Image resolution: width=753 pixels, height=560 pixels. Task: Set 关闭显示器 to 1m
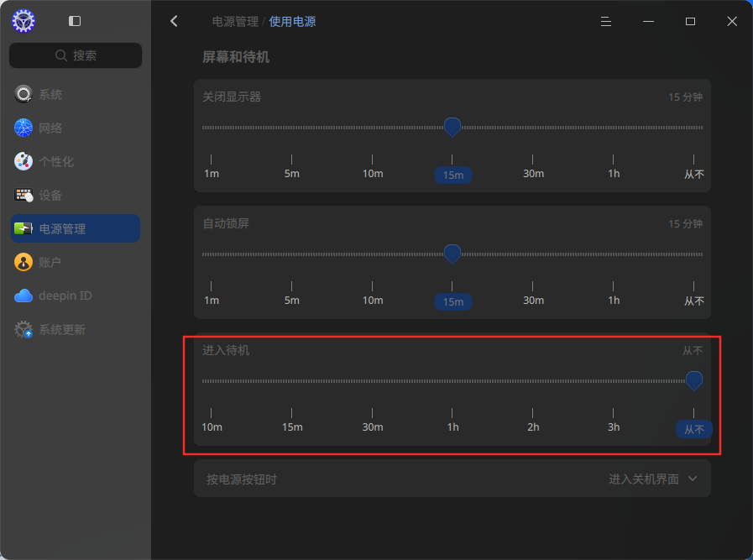click(x=212, y=174)
